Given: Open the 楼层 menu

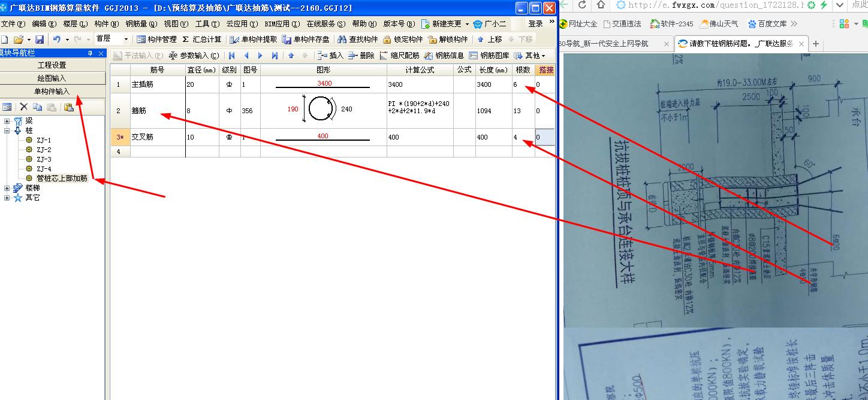Looking at the screenshot, I should pyautogui.click(x=75, y=24).
